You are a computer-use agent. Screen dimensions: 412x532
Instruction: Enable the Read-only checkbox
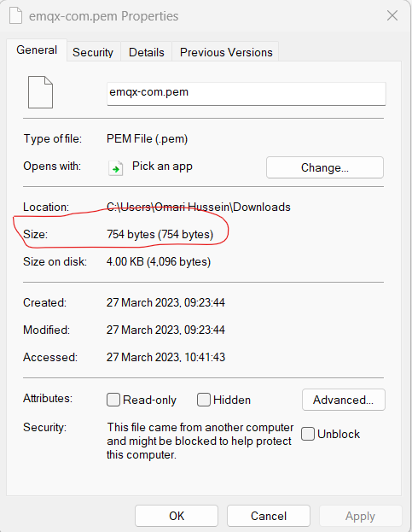tap(113, 400)
